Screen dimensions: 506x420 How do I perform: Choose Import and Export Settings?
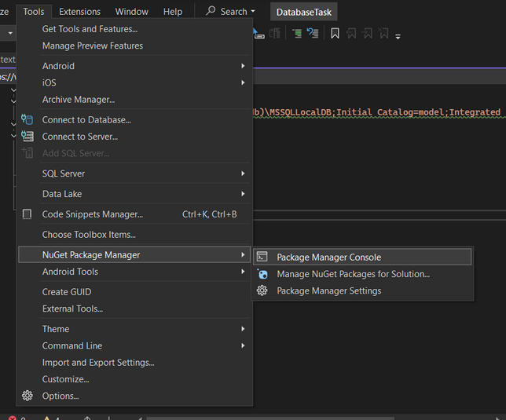click(x=98, y=363)
